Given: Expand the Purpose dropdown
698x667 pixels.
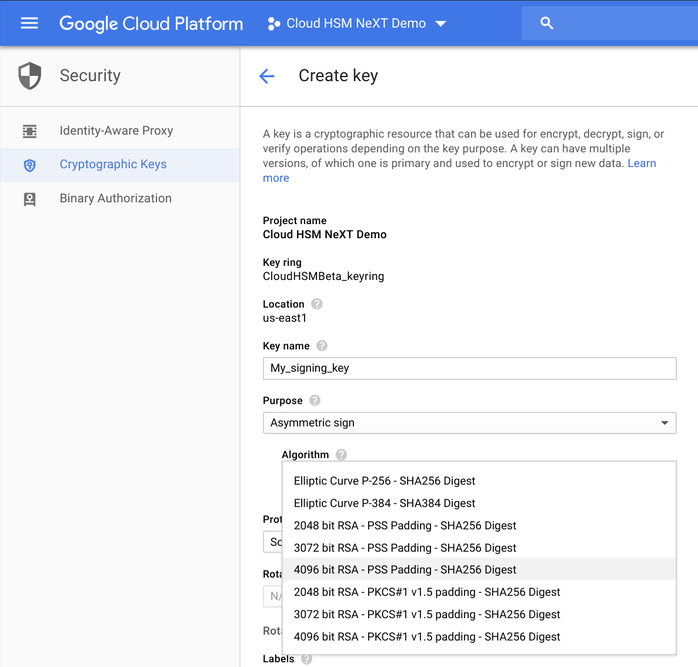Looking at the screenshot, I should [470, 423].
